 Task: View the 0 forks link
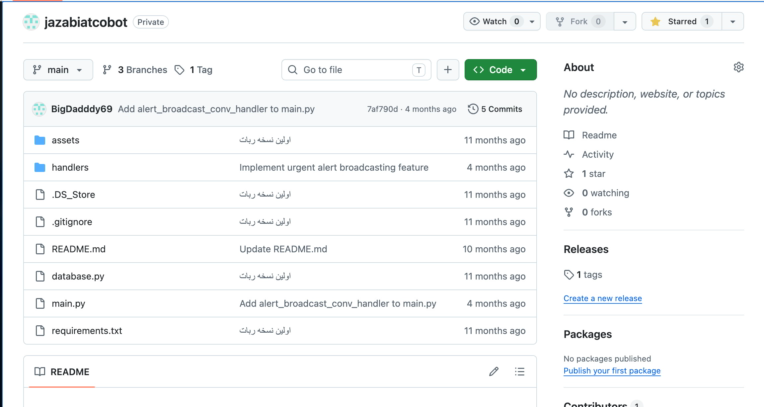point(596,212)
